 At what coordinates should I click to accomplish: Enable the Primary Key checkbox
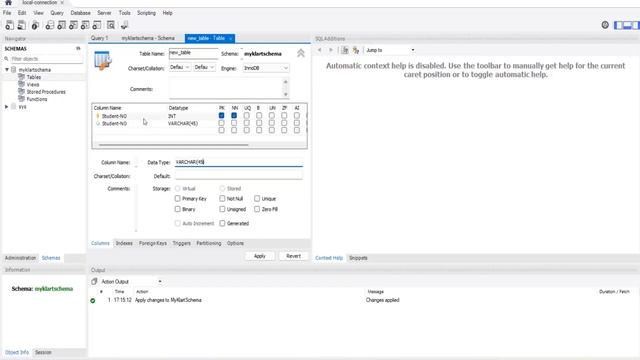pos(178,198)
